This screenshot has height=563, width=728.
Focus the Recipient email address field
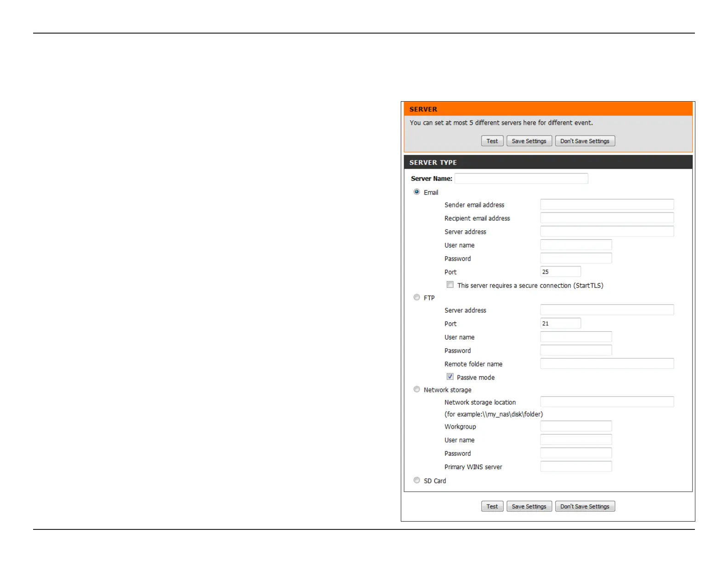pyautogui.click(x=607, y=218)
